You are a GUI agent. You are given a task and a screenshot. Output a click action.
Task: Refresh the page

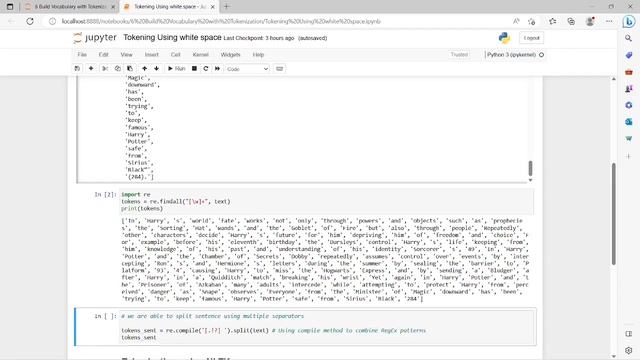(x=30, y=21)
